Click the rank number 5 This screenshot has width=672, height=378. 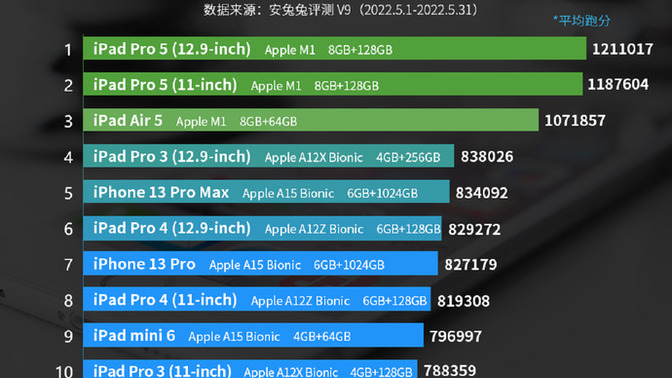[68, 193]
